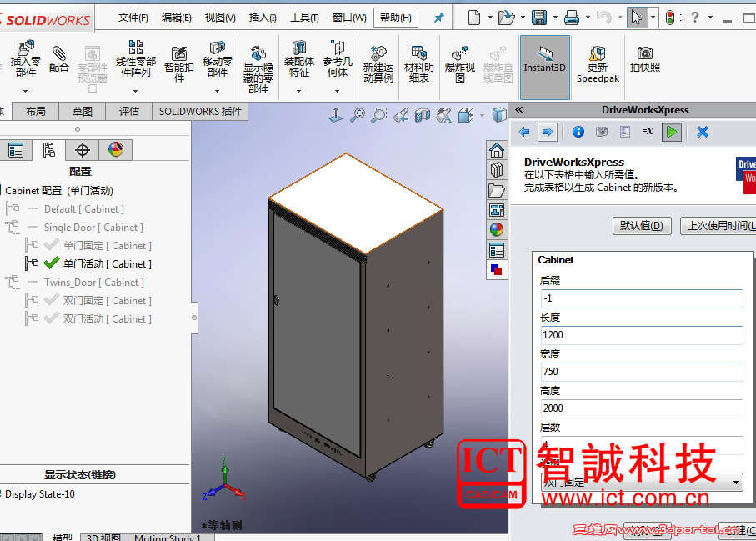Click the 高度 input field showing 2000
Image resolution: width=756 pixels, height=541 pixels.
[642, 408]
